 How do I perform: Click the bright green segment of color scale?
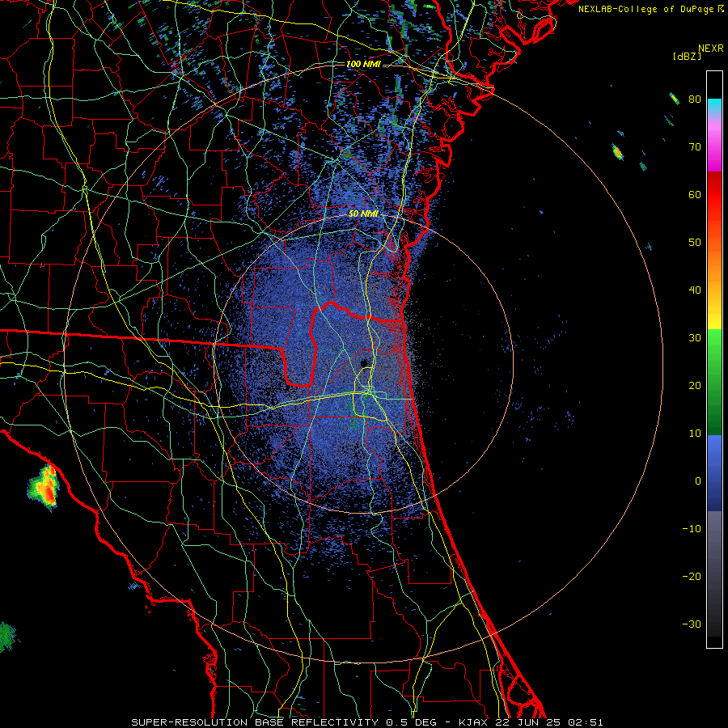point(714,348)
